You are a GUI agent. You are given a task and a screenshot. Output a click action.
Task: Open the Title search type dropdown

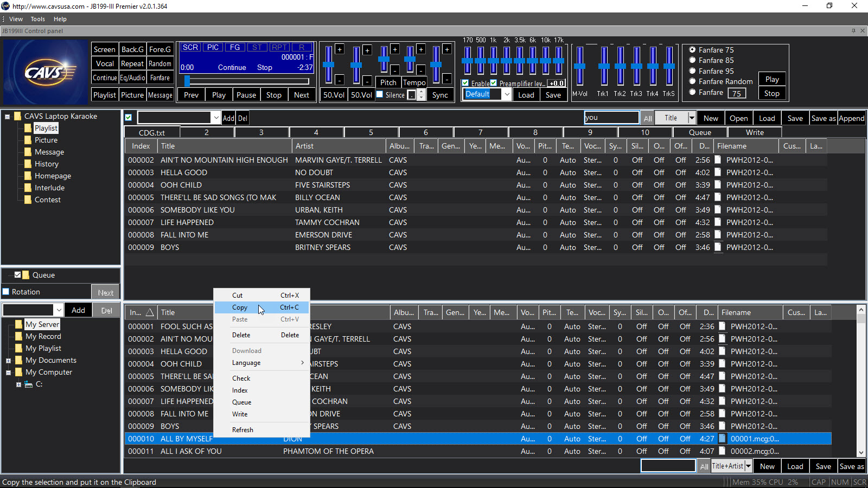click(x=692, y=118)
